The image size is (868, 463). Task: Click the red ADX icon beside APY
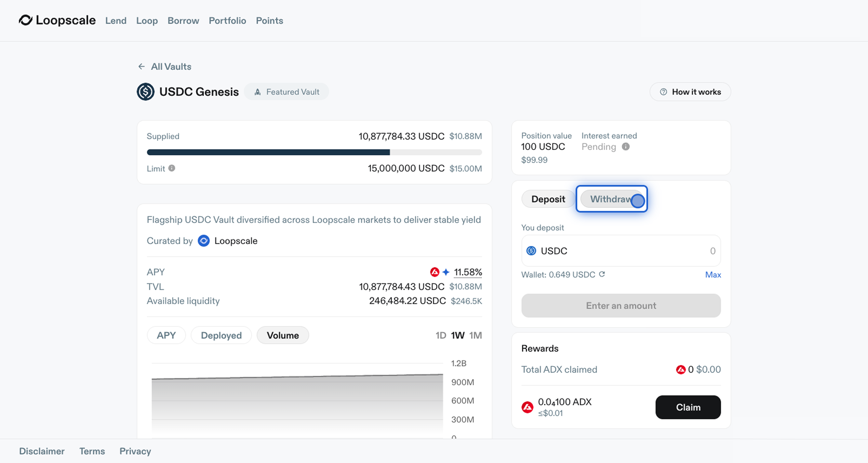pos(435,272)
